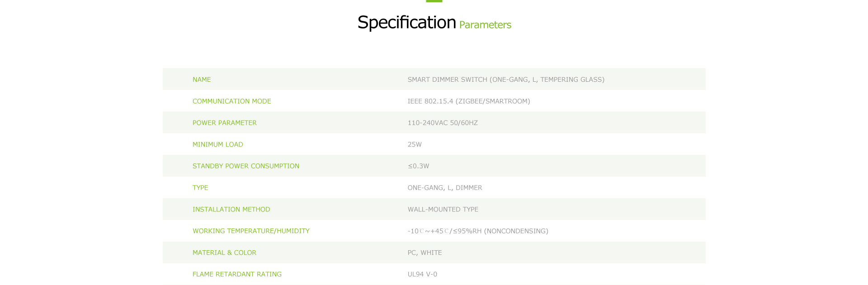Click the MATERIAL & COLOR label
Viewport: 868px width, 285px height.
point(224,253)
